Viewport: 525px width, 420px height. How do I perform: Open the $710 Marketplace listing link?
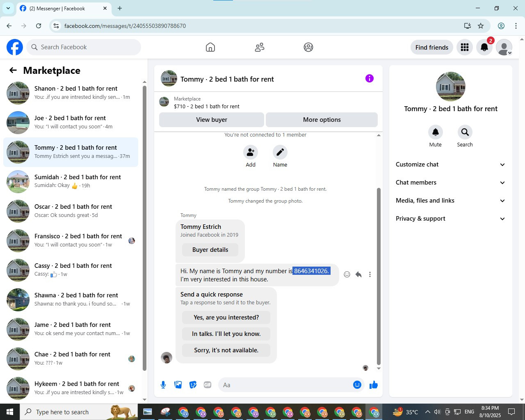click(207, 106)
